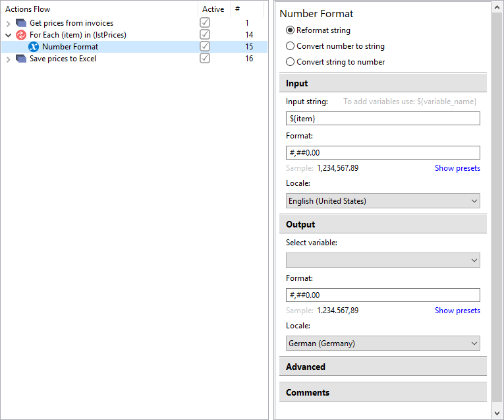Click the Number Format blue X icon
Viewport: 504px width, 420px height.
coord(34,47)
